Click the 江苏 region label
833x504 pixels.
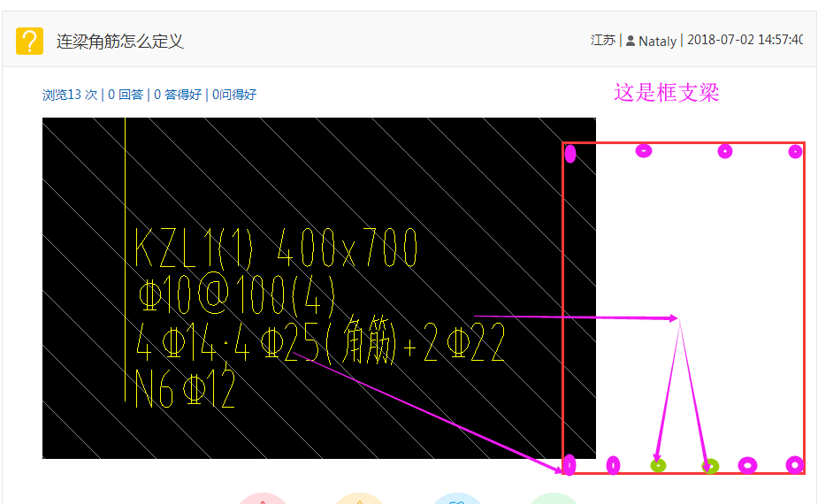603,41
